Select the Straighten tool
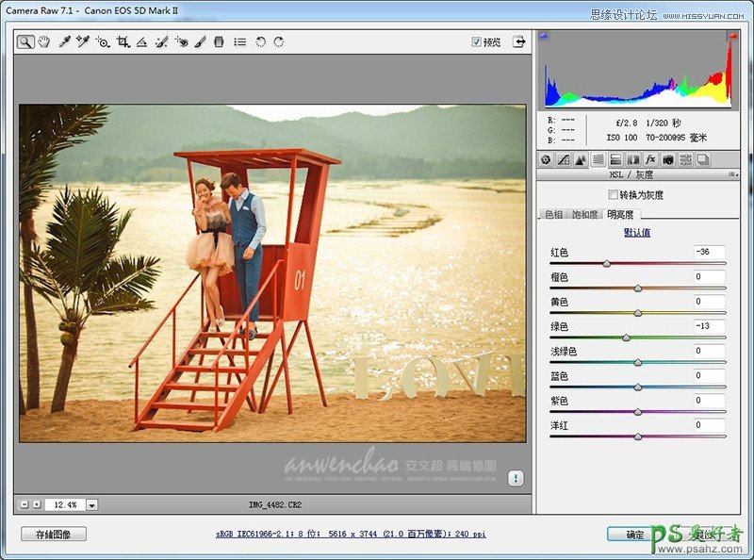Image resolution: width=754 pixels, height=560 pixels. [141, 42]
